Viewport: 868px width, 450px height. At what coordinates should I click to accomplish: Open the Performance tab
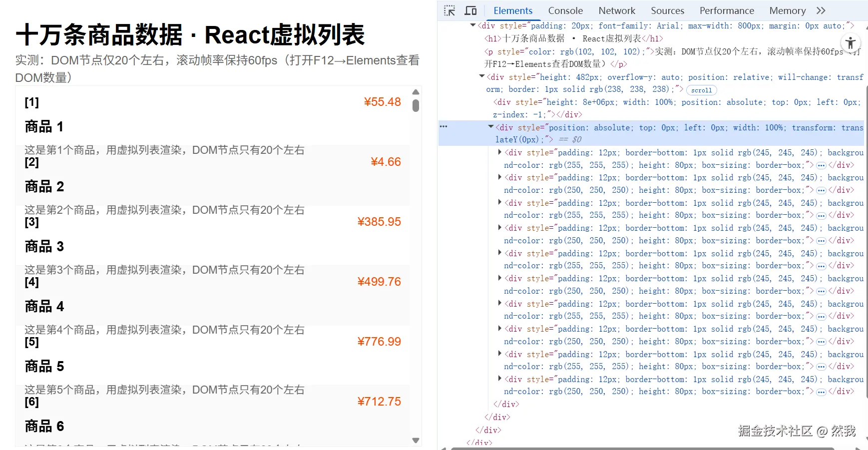coord(727,10)
